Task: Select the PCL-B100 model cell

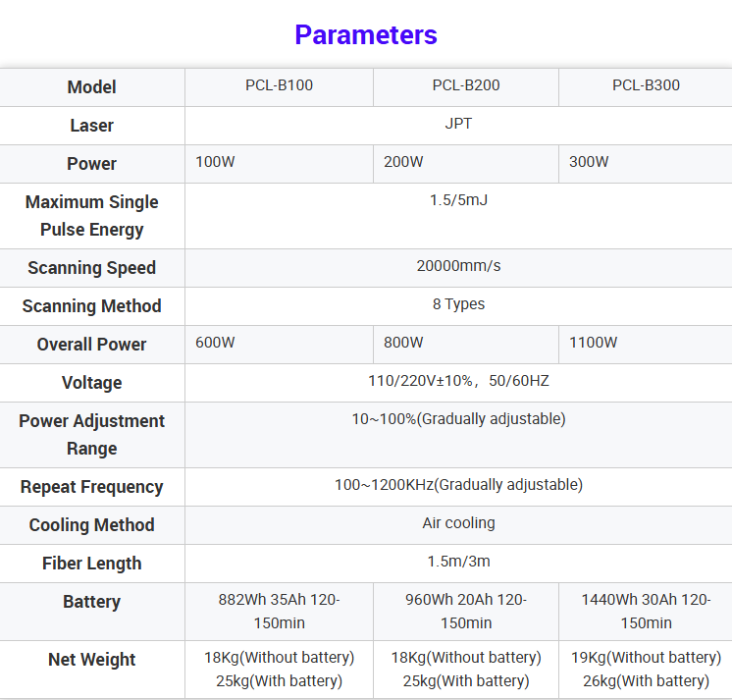Action: click(279, 85)
